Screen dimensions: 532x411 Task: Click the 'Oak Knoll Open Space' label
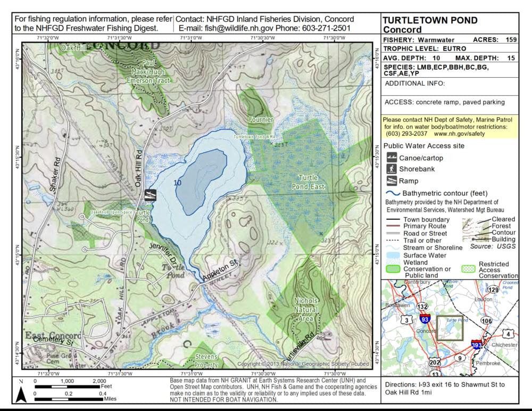[x=111, y=212]
